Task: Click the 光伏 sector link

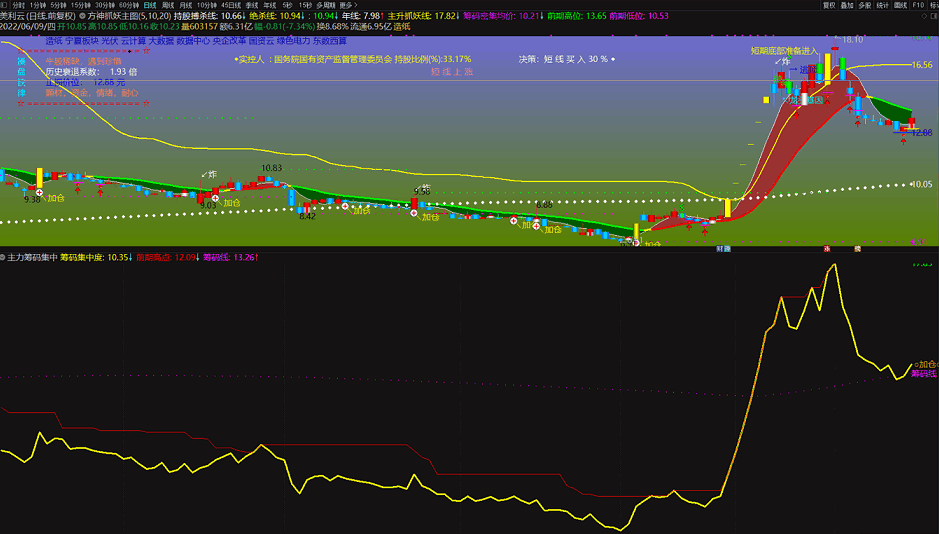Action: [x=110, y=41]
